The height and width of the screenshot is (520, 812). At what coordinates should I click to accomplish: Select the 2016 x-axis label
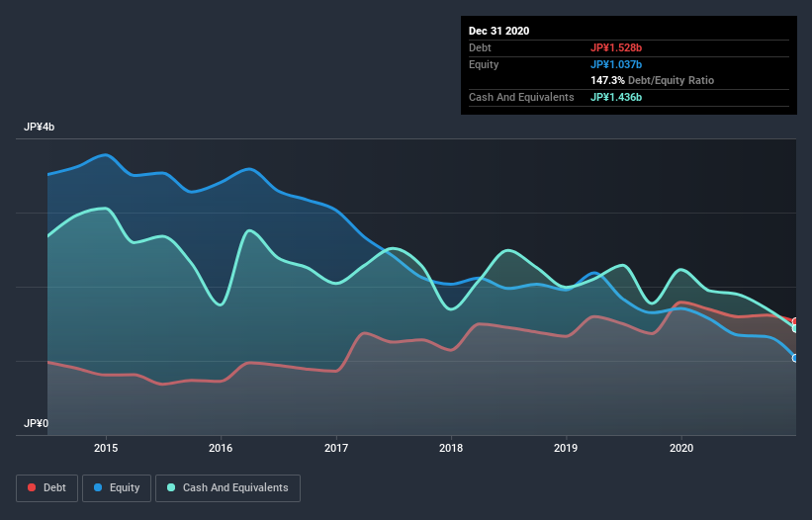(222, 448)
